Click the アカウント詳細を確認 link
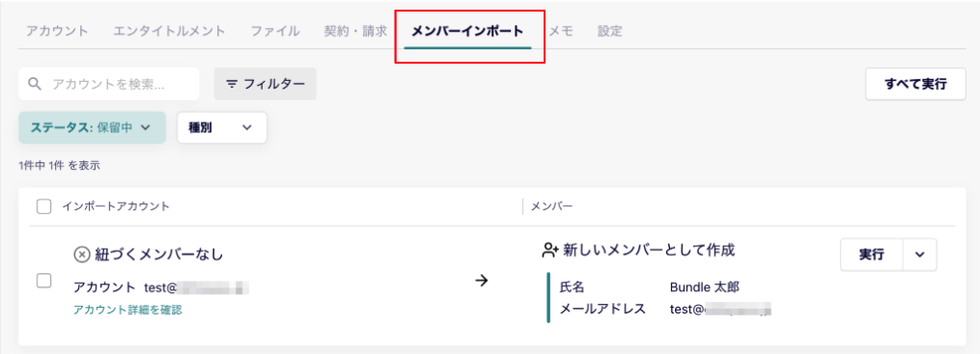The height and width of the screenshot is (354, 980). pos(127,310)
